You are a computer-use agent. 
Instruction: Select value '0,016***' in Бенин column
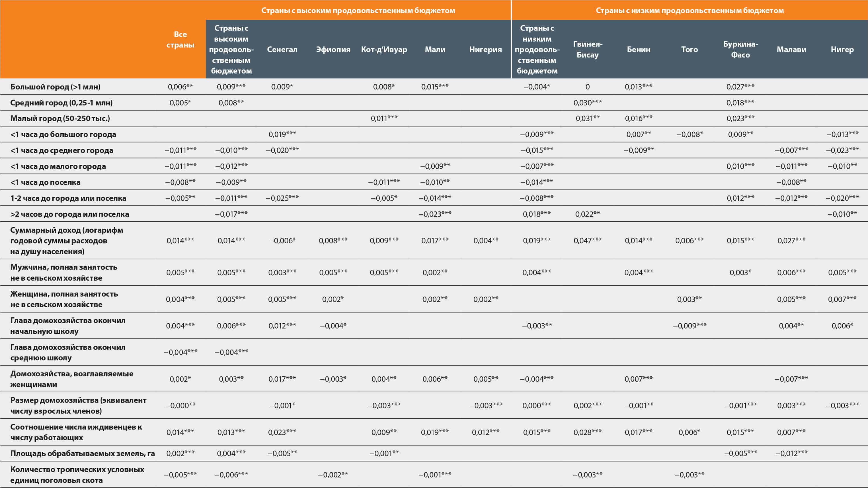pyautogui.click(x=639, y=119)
